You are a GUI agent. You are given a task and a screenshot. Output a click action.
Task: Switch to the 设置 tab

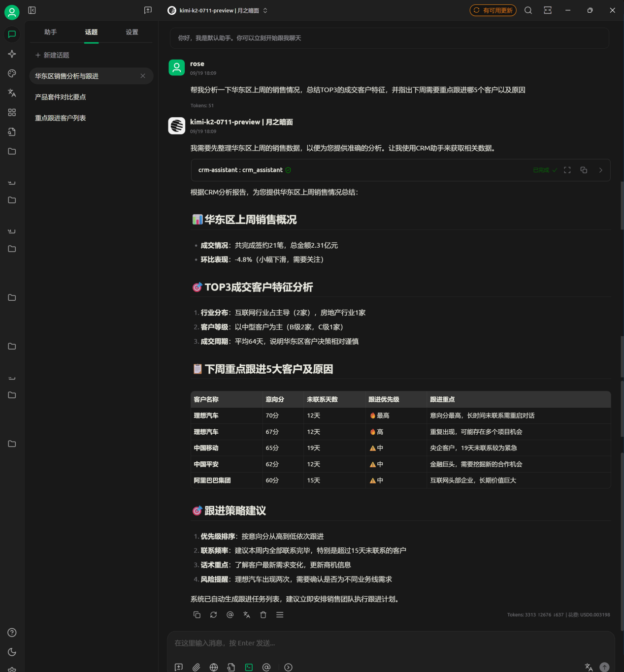(x=132, y=32)
